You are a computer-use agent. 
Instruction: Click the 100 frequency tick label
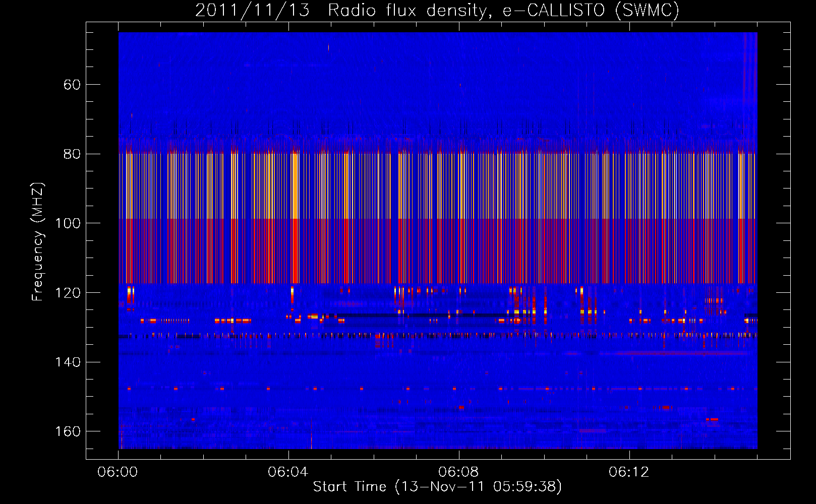tap(68, 223)
